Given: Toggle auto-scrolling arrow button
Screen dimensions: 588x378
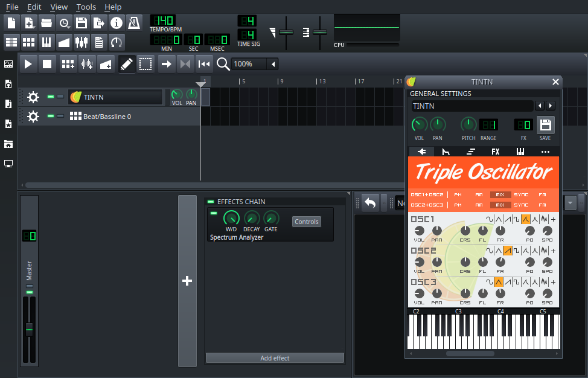Looking at the screenshot, I should (x=166, y=64).
